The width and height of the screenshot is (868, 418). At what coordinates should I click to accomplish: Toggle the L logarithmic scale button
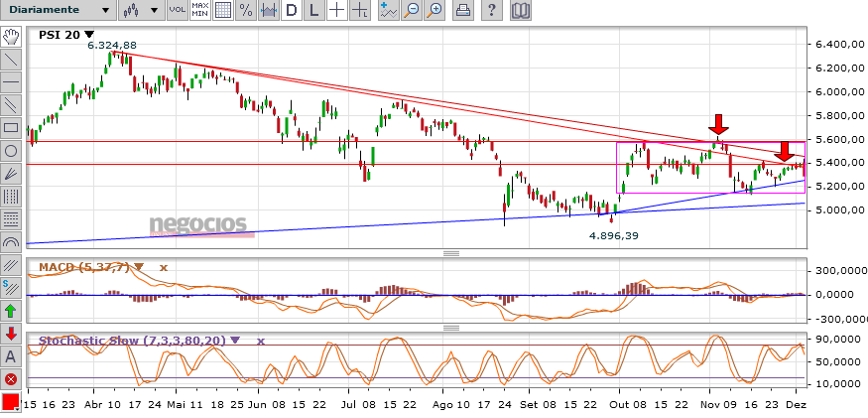click(313, 9)
